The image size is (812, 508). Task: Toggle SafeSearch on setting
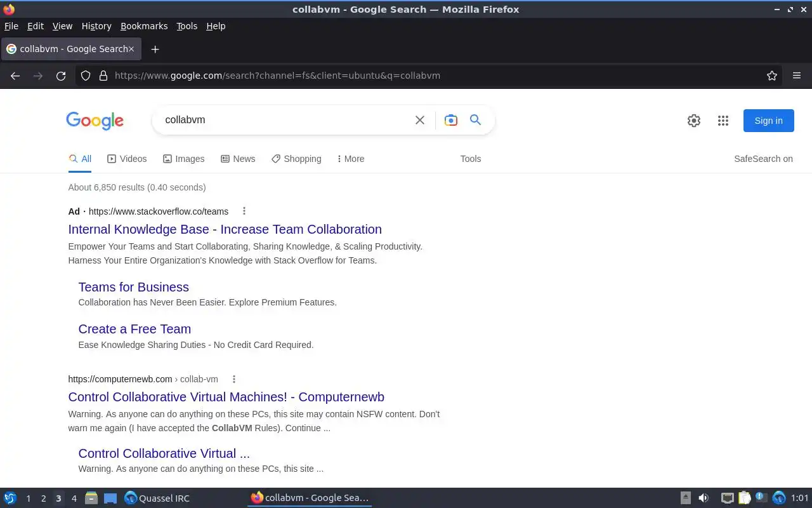tap(763, 159)
